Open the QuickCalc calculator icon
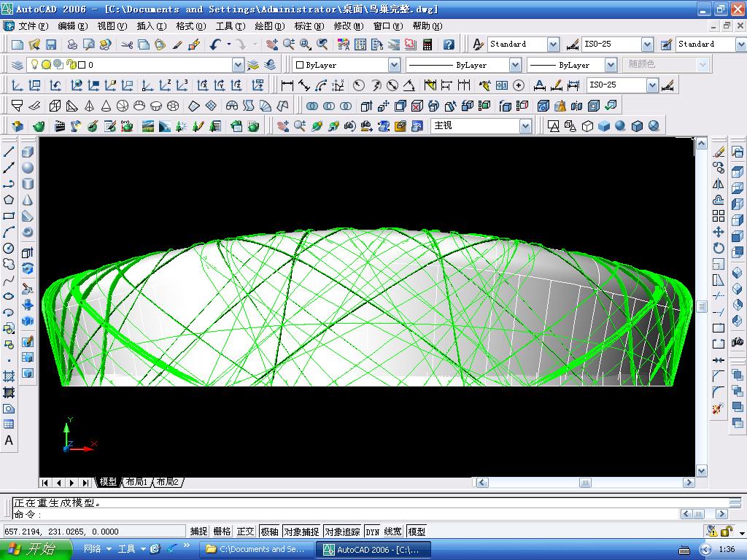747x560 pixels. (x=427, y=44)
